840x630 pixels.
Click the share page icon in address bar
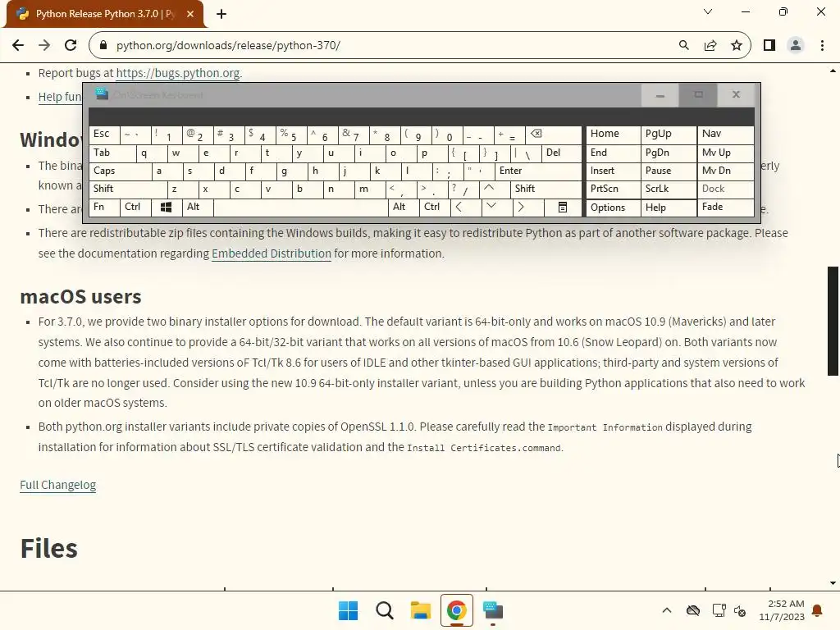710,45
